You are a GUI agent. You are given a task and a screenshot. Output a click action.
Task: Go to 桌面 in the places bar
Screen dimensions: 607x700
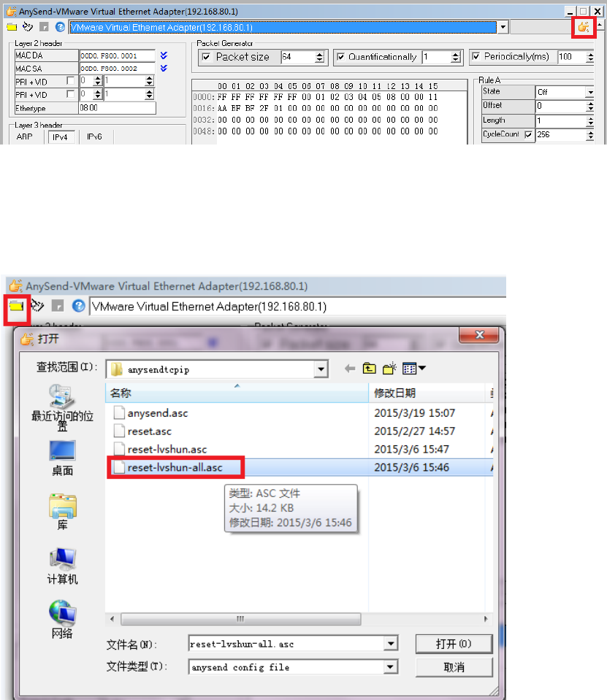(x=62, y=458)
